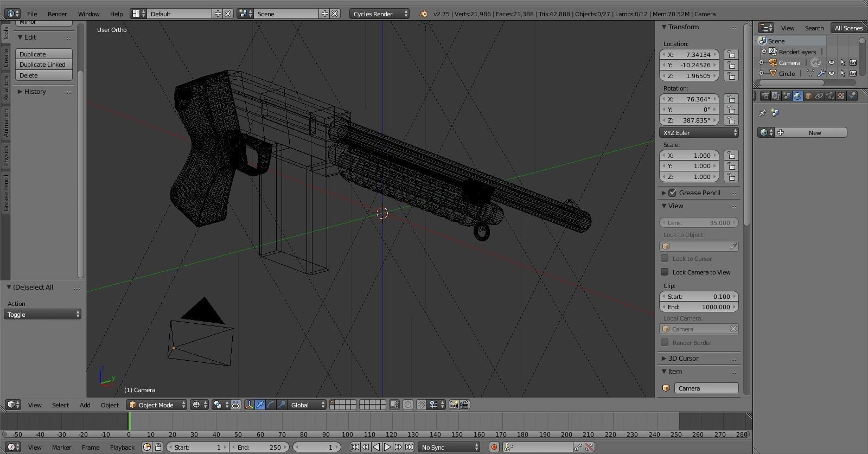
Task: Toggle Circle renderability camera icon in outliner
Action: [x=853, y=73]
